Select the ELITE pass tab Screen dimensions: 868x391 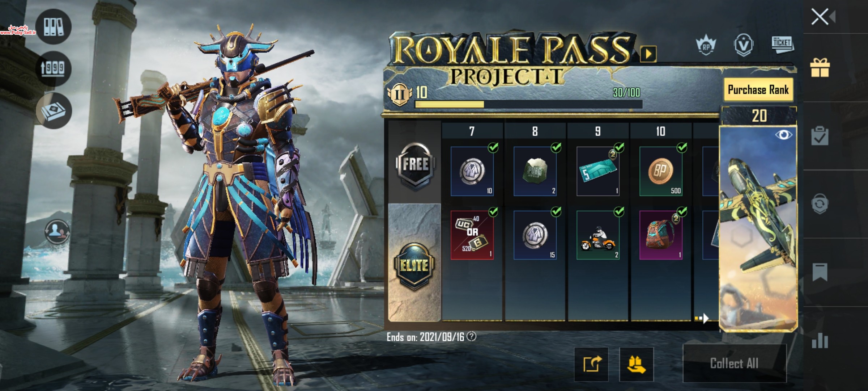pos(414,266)
